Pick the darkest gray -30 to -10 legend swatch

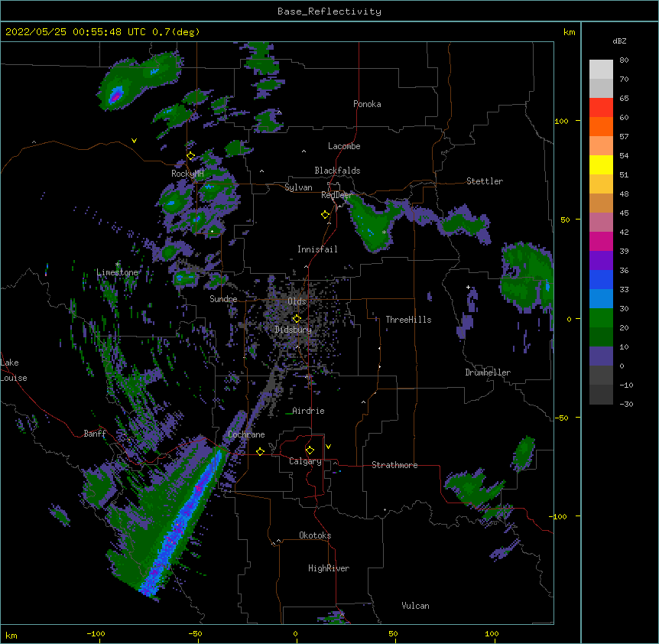coord(601,395)
